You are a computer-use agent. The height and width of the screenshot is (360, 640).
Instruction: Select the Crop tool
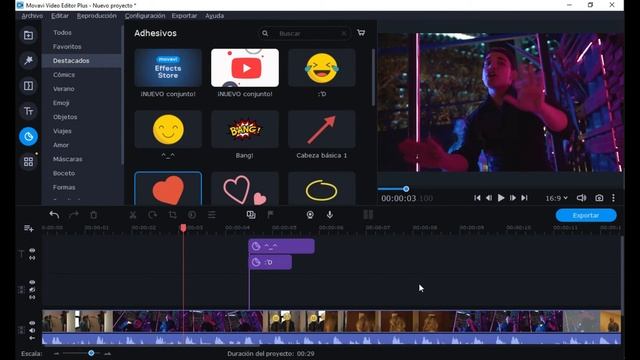pos(172,215)
